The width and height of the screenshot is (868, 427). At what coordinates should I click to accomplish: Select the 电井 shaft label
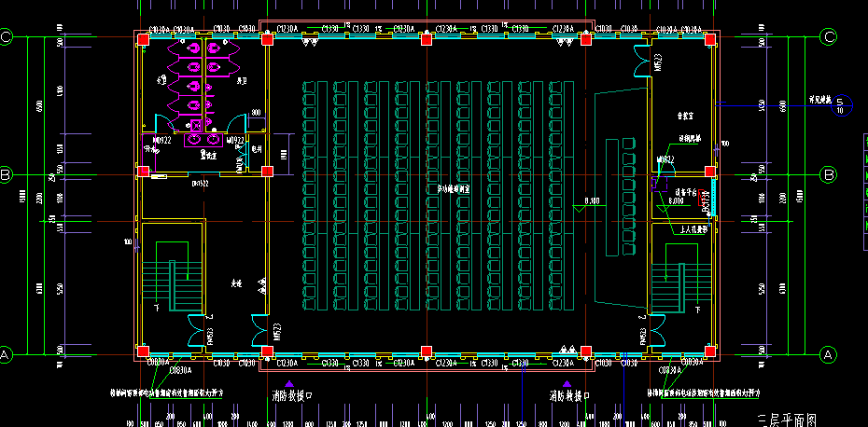click(257, 148)
